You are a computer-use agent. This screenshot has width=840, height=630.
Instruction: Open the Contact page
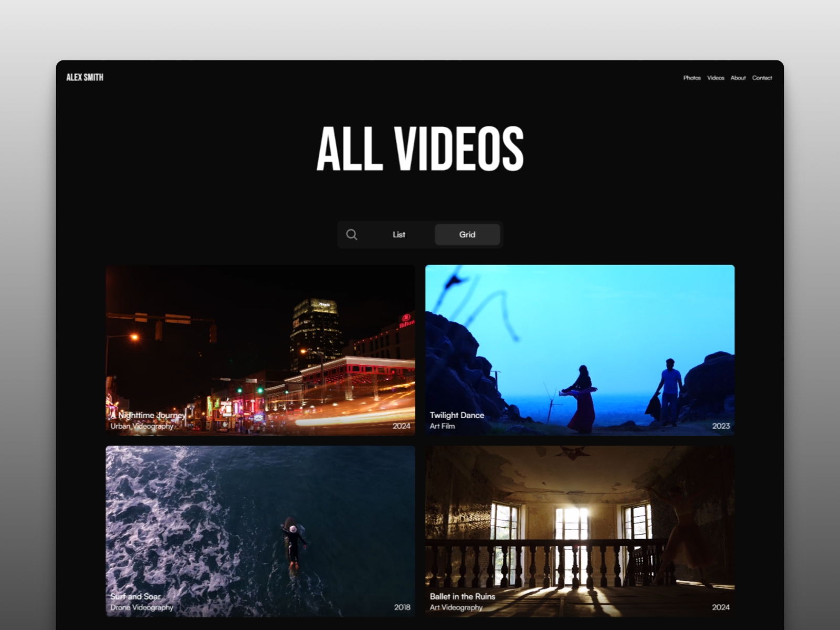click(761, 78)
